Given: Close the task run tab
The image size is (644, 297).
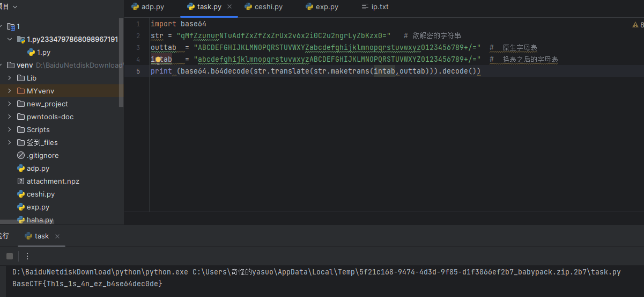Looking at the screenshot, I should click(57, 236).
